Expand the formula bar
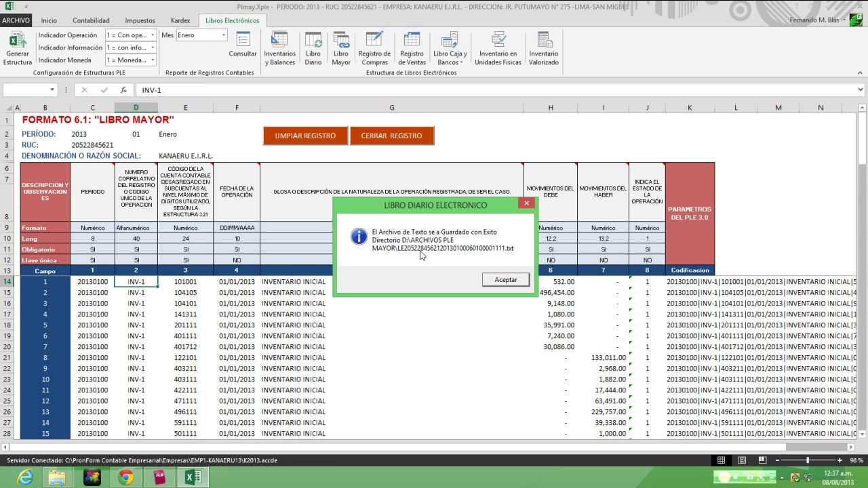The width and height of the screenshot is (868, 488). [861, 89]
